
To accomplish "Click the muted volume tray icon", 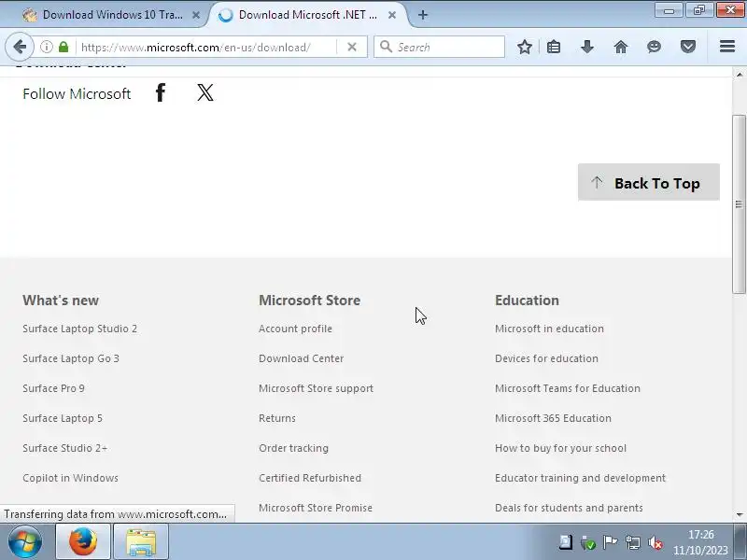I will click(656, 542).
